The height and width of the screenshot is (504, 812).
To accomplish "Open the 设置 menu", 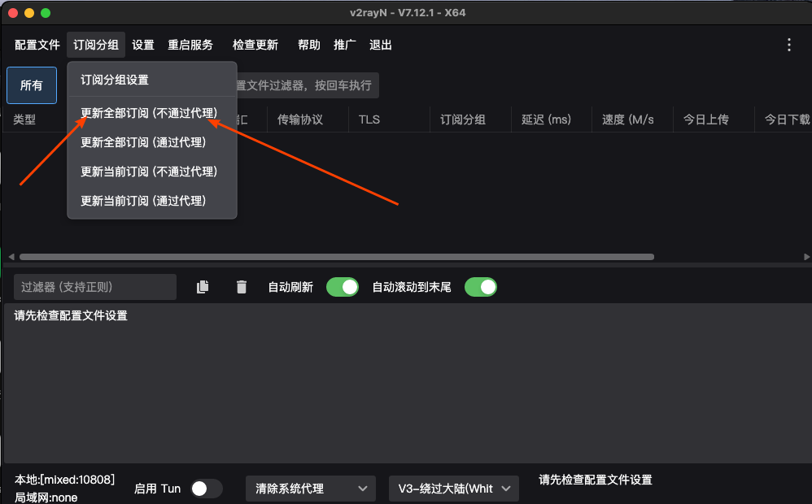I will (143, 45).
